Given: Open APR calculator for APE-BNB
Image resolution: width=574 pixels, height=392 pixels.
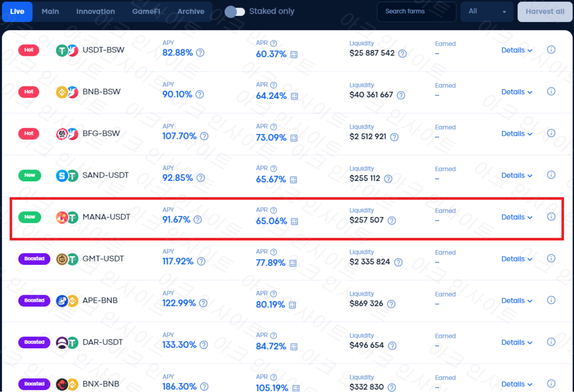Looking at the screenshot, I should [x=292, y=305].
